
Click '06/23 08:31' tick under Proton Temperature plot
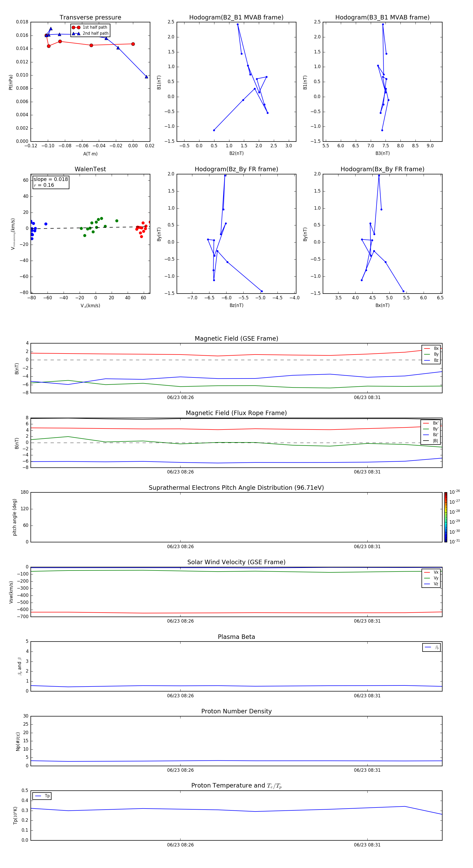coord(367,845)
